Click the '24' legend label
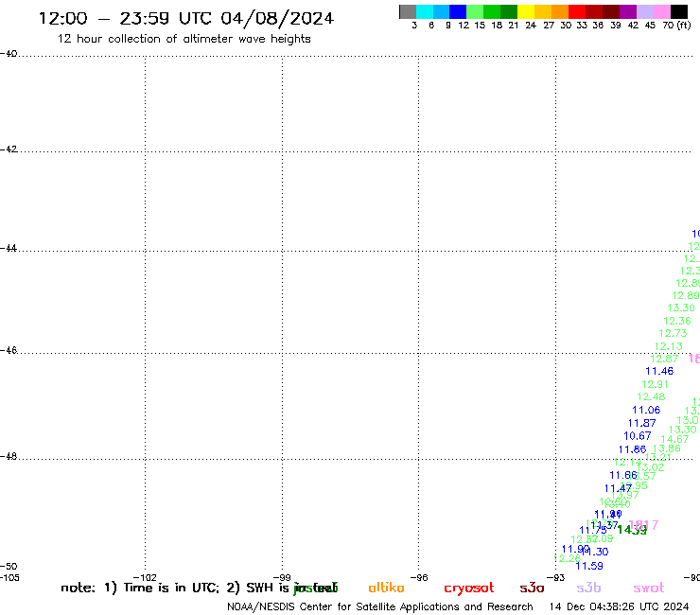The image size is (700, 615). click(531, 26)
